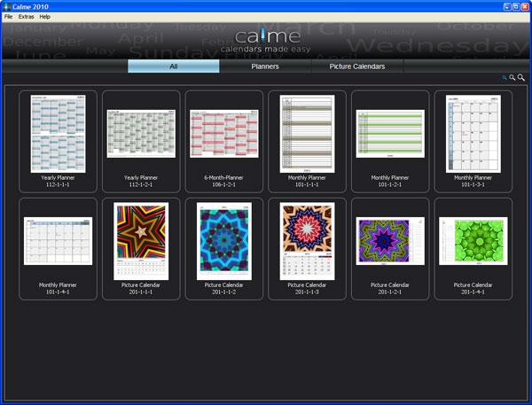Select the medium thumbnail size magnifier
The height and width of the screenshot is (405, 532).
pos(512,78)
